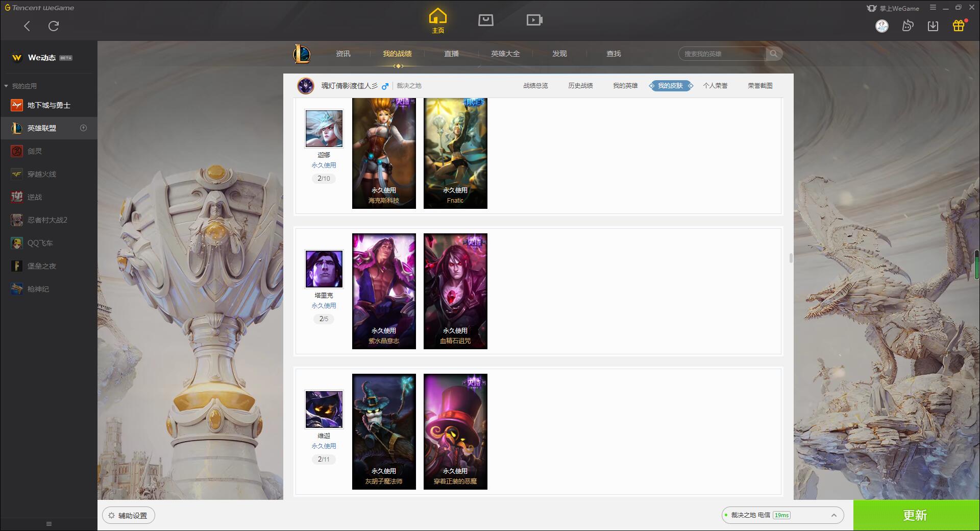Switch to 个人荣誉 sub-tab
The width and height of the screenshot is (980, 531).
pyautogui.click(x=715, y=86)
